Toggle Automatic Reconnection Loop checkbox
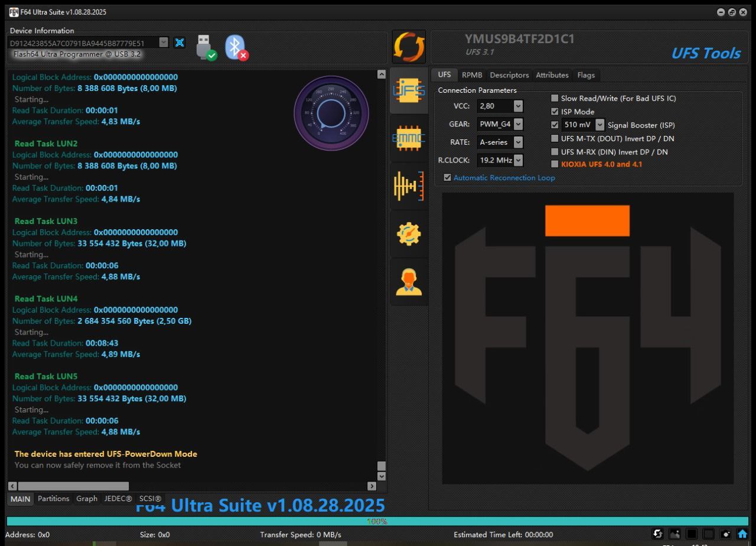 click(447, 177)
